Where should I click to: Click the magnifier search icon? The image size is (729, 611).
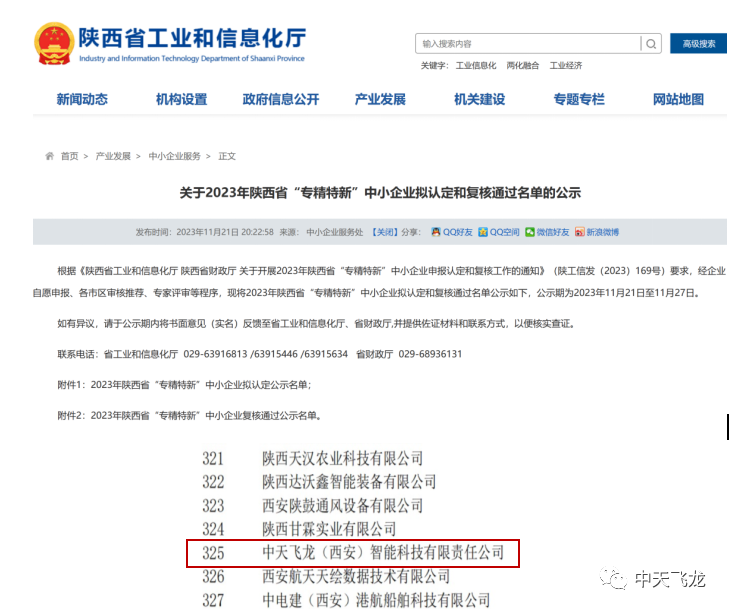652,44
